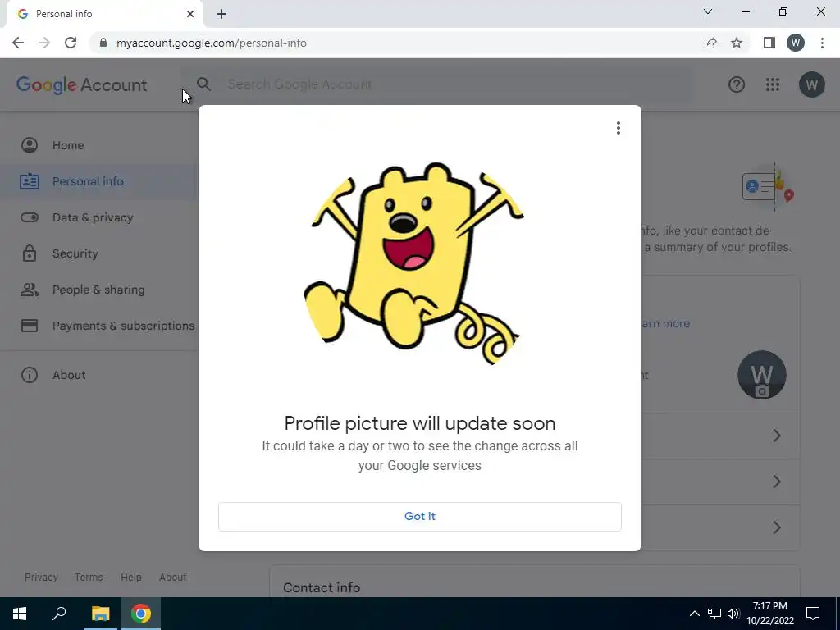Click the address bar URL
Screen dimensions: 840x630
click(211, 43)
